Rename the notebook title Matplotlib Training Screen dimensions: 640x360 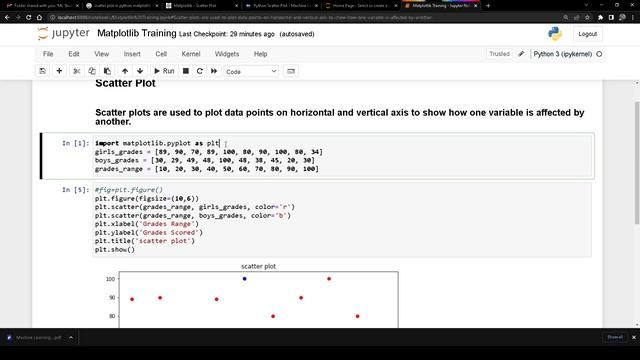pos(137,33)
